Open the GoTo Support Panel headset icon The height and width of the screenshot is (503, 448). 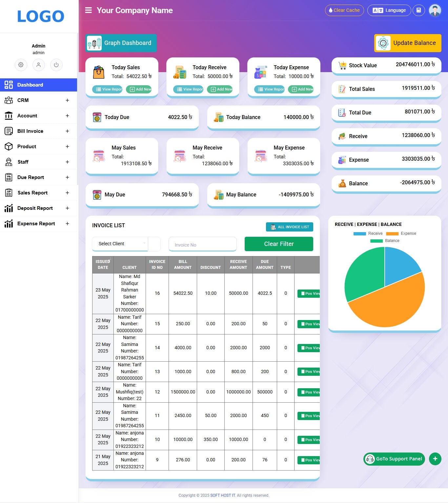click(370, 459)
